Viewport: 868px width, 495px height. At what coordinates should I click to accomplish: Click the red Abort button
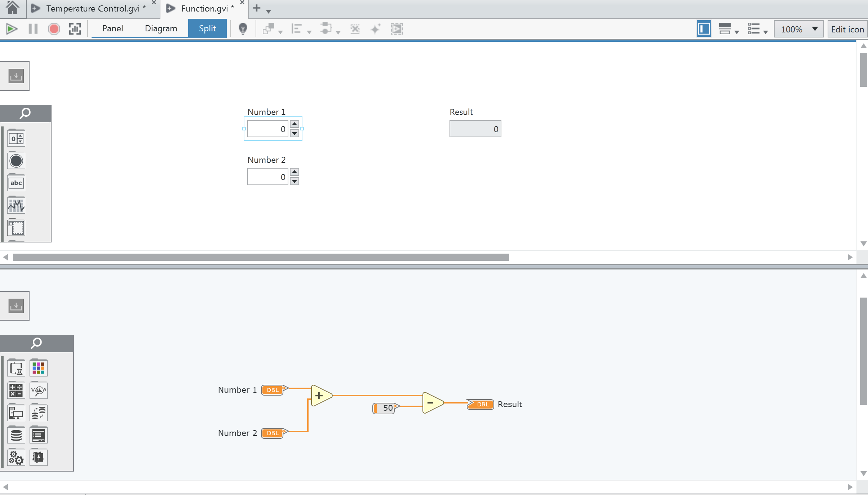54,29
